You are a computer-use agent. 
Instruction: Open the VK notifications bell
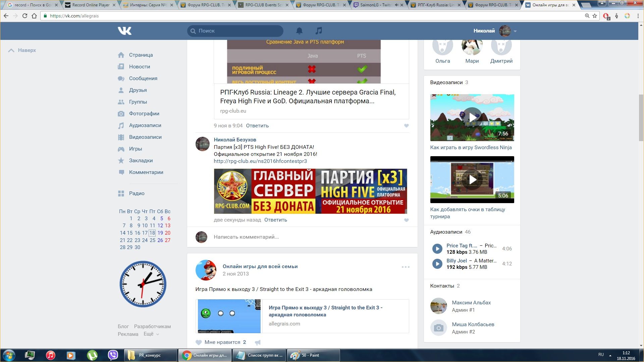(299, 31)
